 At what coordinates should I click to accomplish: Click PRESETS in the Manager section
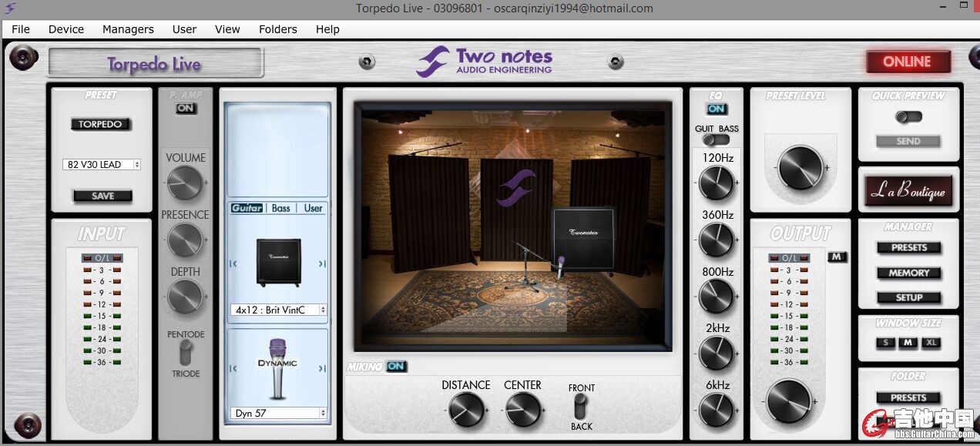pos(909,248)
